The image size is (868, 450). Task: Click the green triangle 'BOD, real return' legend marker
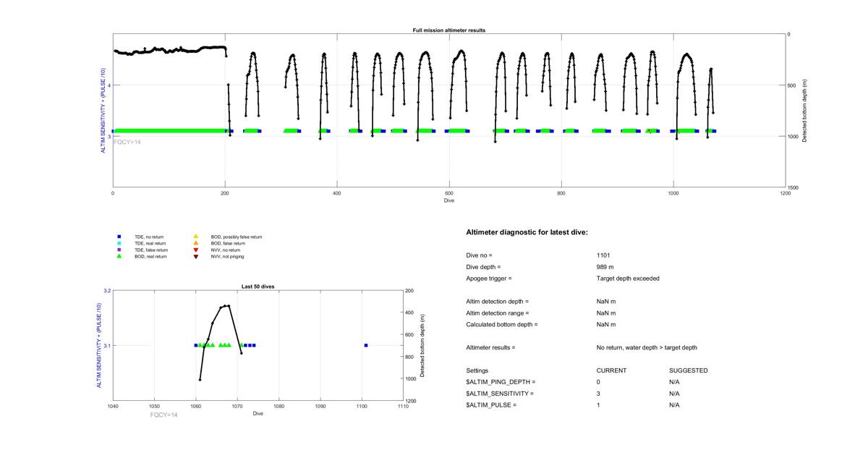pyautogui.click(x=119, y=256)
